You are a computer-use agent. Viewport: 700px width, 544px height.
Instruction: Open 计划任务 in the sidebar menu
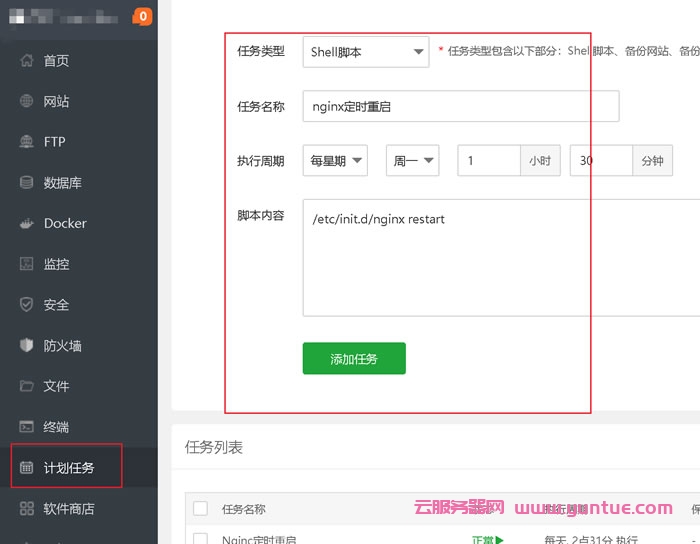point(68,468)
